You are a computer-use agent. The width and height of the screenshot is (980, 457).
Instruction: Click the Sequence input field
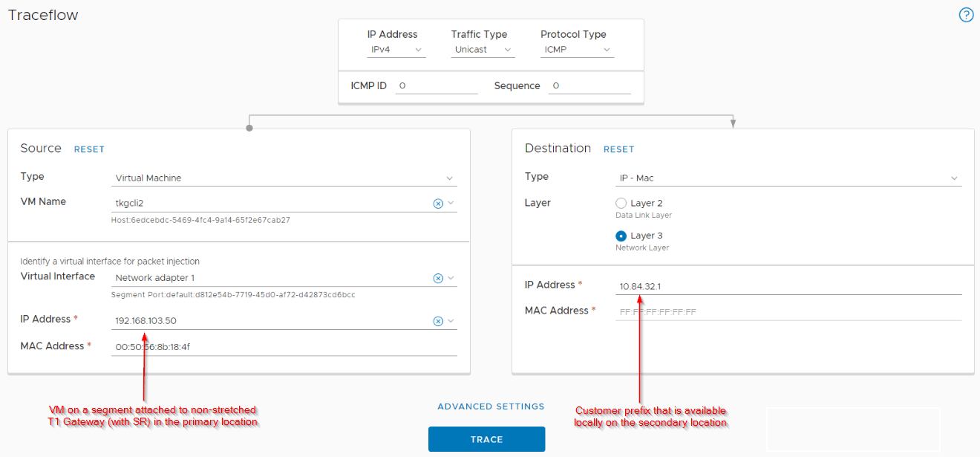[x=589, y=85]
